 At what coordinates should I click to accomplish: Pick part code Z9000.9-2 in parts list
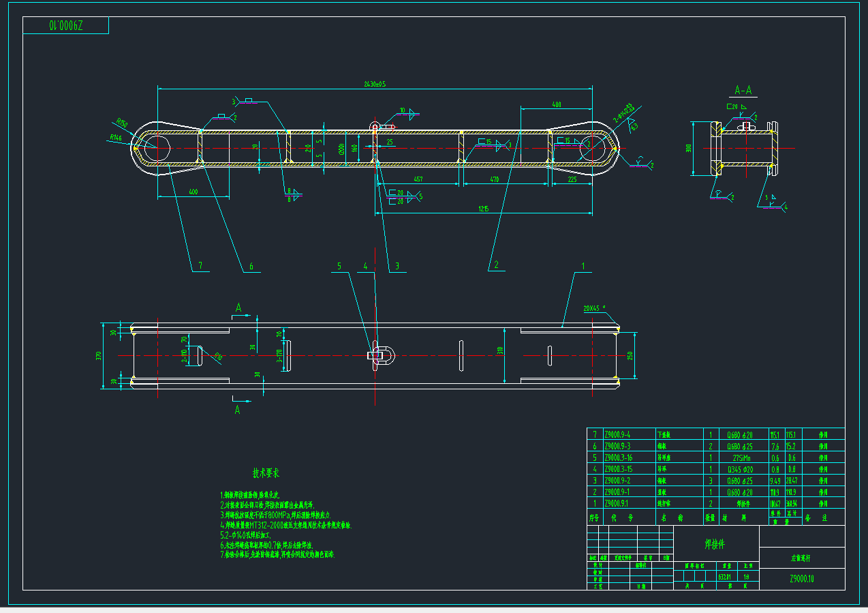[x=617, y=480]
